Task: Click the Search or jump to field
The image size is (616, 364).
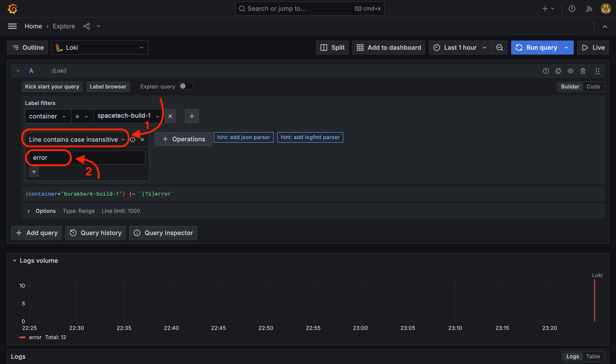Action: click(x=310, y=9)
